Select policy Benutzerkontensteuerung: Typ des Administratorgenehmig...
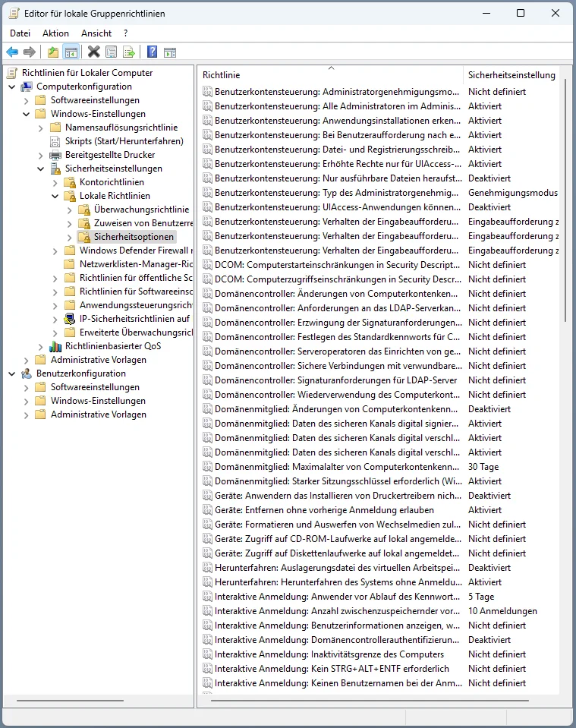The width and height of the screenshot is (576, 728). [x=336, y=193]
